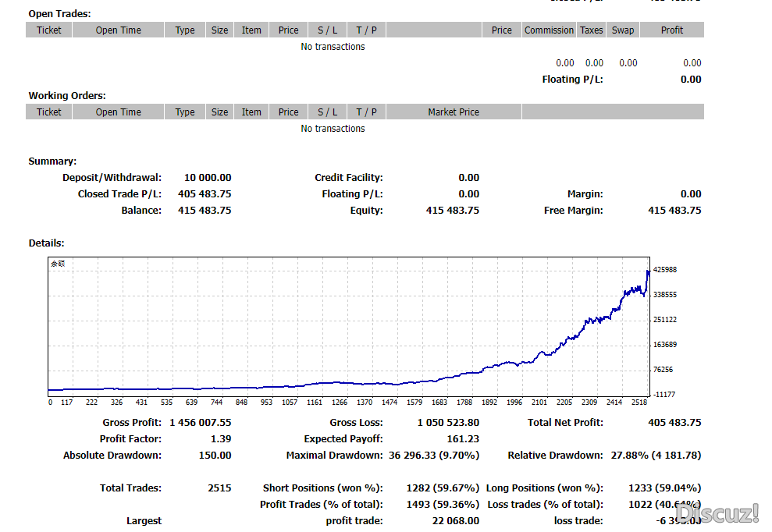Click the Credit Facility label
The width and height of the screenshot is (772, 532).
coord(349,178)
